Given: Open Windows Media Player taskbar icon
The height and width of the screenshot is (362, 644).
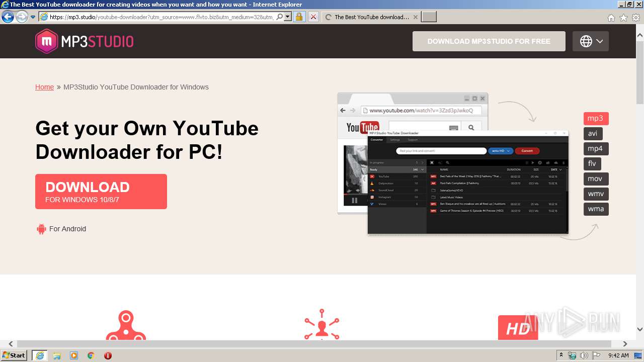Looking at the screenshot, I should coord(74,355).
